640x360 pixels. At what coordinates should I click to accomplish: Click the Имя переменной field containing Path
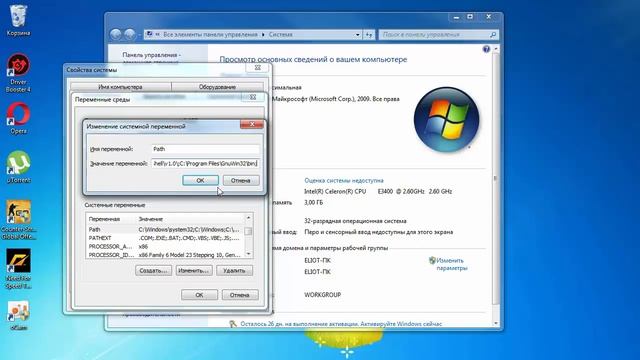[x=205, y=149]
